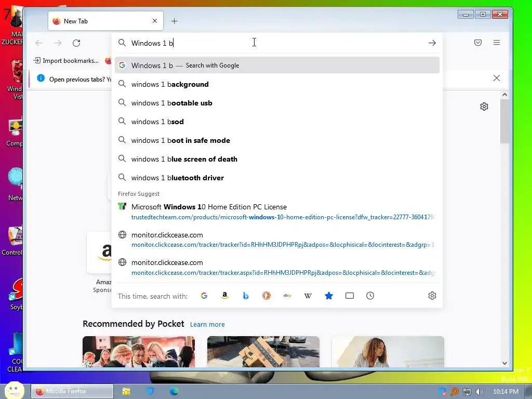The height and width of the screenshot is (399, 532).
Task: Search this time with Google icon
Action: pyautogui.click(x=204, y=296)
